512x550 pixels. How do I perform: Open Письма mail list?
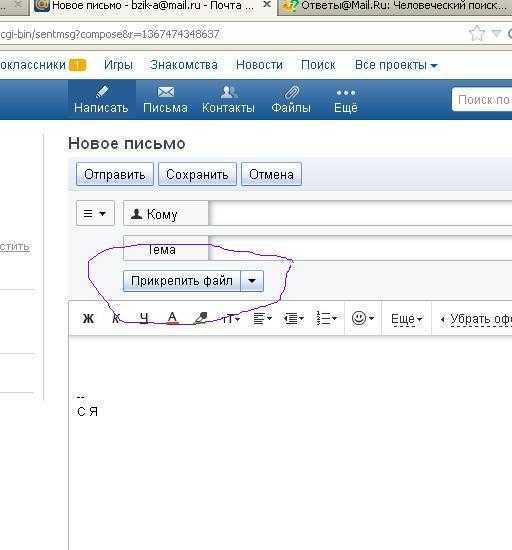pyautogui.click(x=165, y=100)
